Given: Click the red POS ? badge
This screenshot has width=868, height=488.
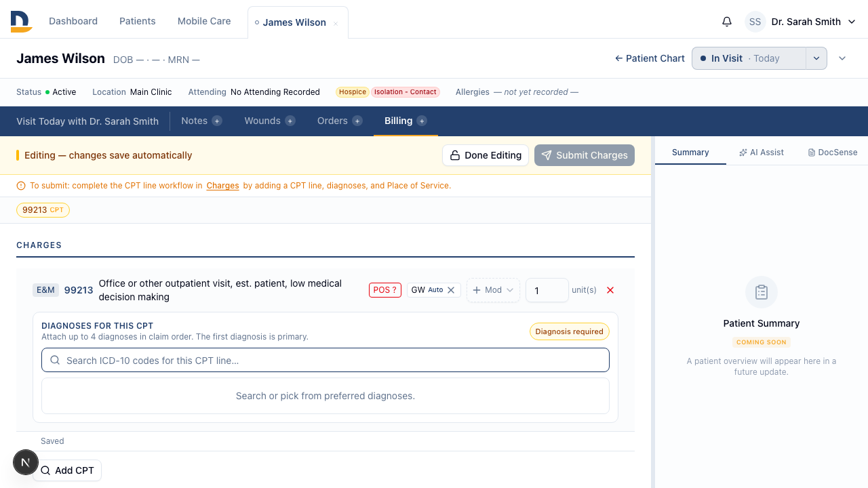Looking at the screenshot, I should tap(385, 290).
